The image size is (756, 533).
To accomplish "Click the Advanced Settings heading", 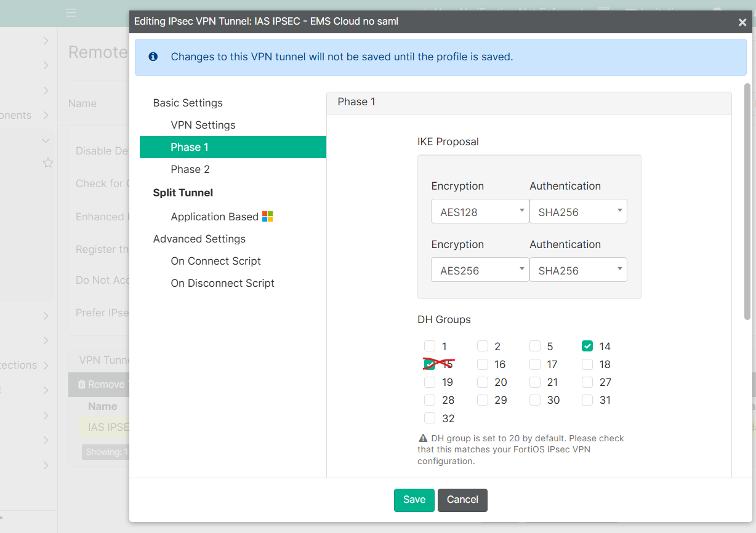I will tap(199, 239).
